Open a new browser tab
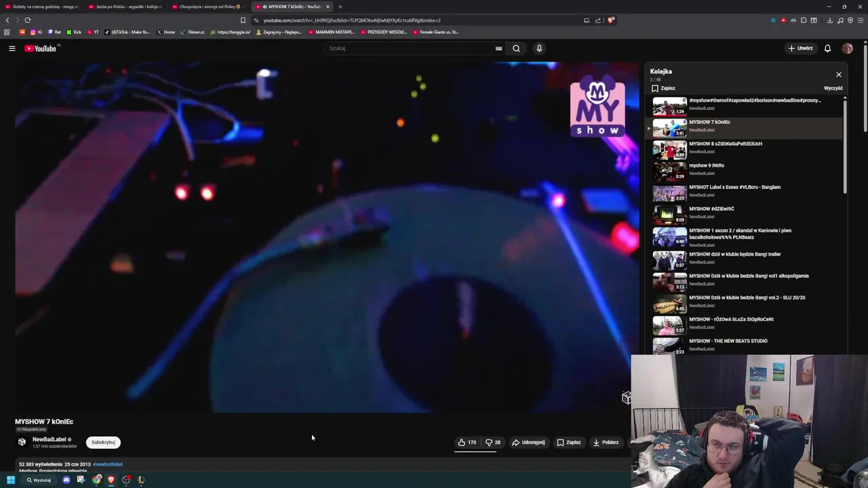 340,7
